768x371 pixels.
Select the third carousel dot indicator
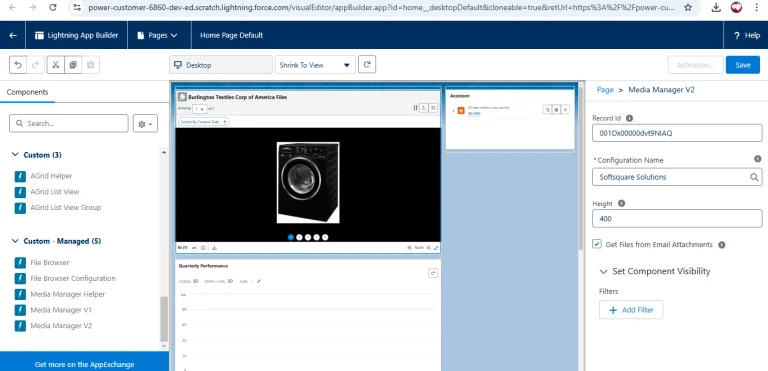point(308,237)
